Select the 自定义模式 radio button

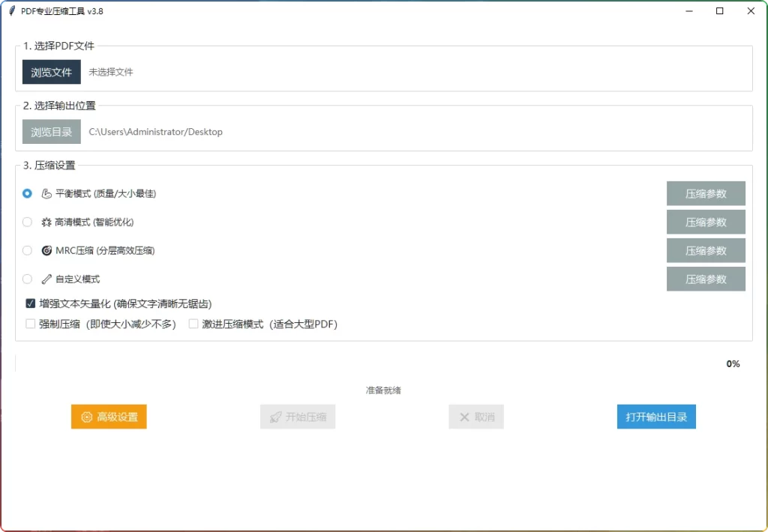click(27, 279)
